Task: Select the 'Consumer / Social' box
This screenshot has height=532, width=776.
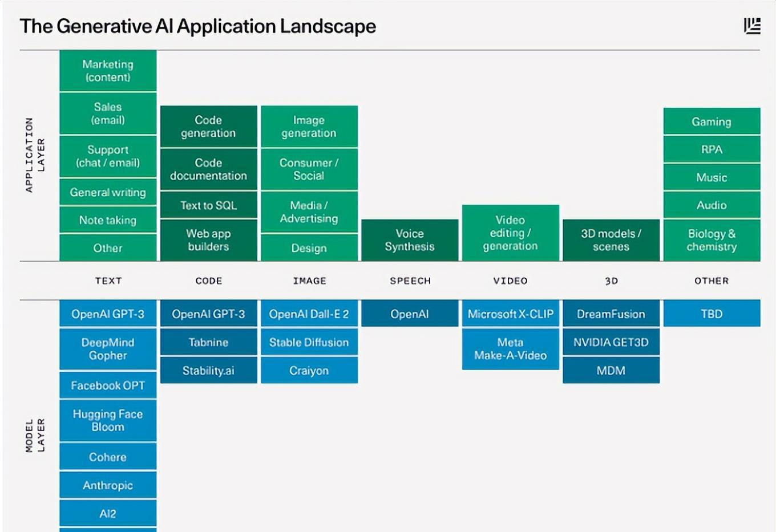Action: click(309, 169)
